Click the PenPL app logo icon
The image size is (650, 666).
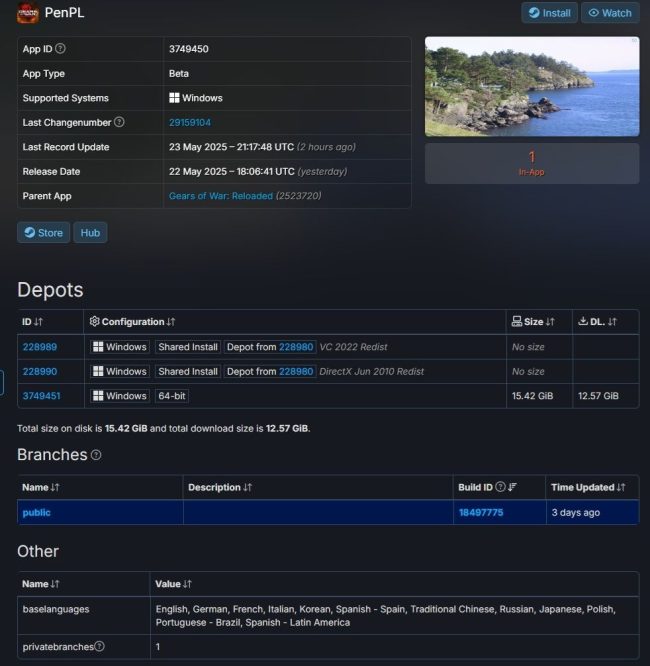(x=28, y=13)
